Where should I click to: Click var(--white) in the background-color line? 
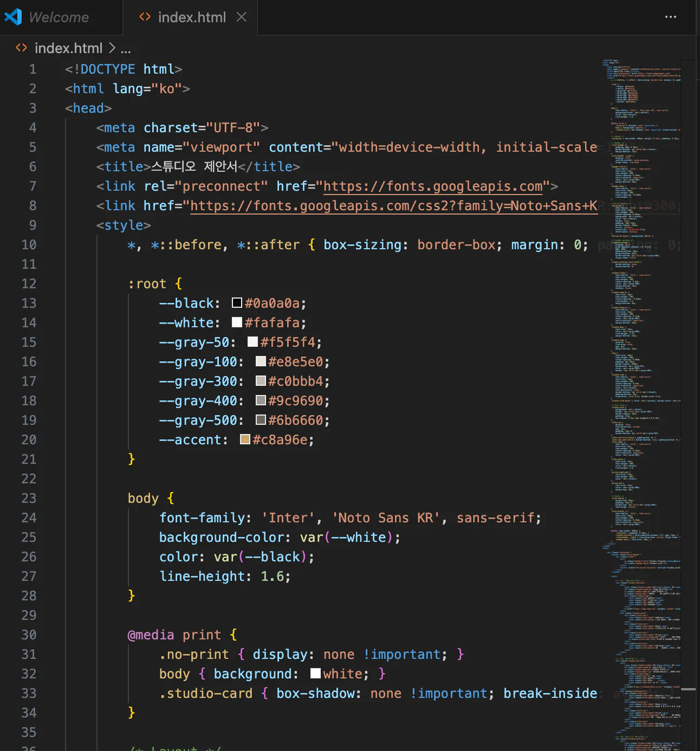pos(346,538)
